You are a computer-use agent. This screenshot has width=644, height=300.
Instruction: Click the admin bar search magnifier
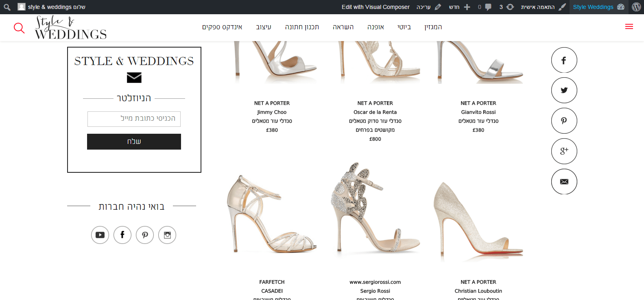pyautogui.click(x=7, y=7)
